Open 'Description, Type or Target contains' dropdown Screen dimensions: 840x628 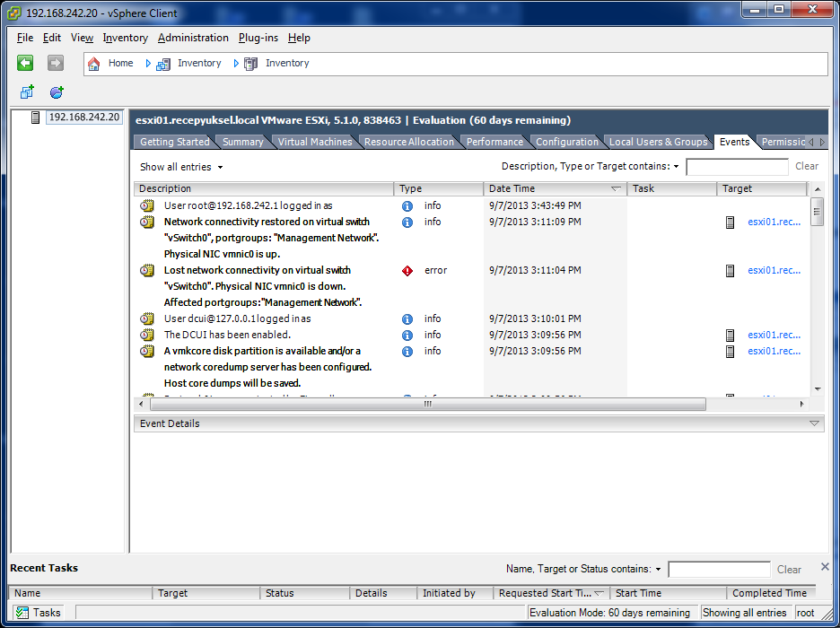coord(590,167)
